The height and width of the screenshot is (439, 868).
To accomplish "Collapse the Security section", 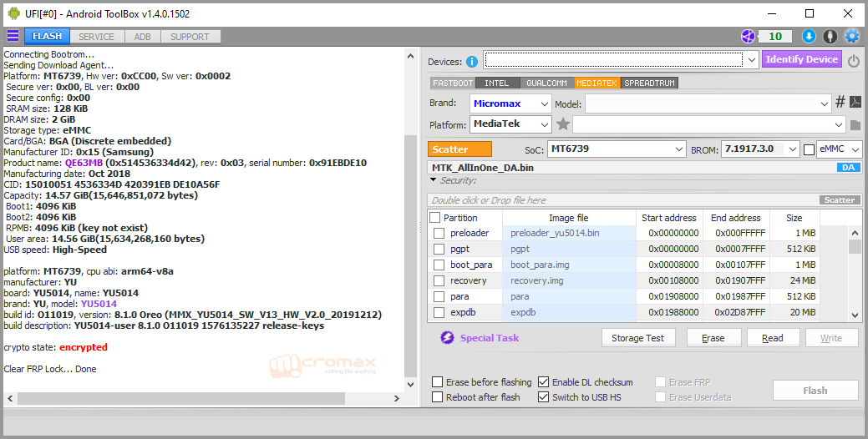I will click(x=434, y=180).
